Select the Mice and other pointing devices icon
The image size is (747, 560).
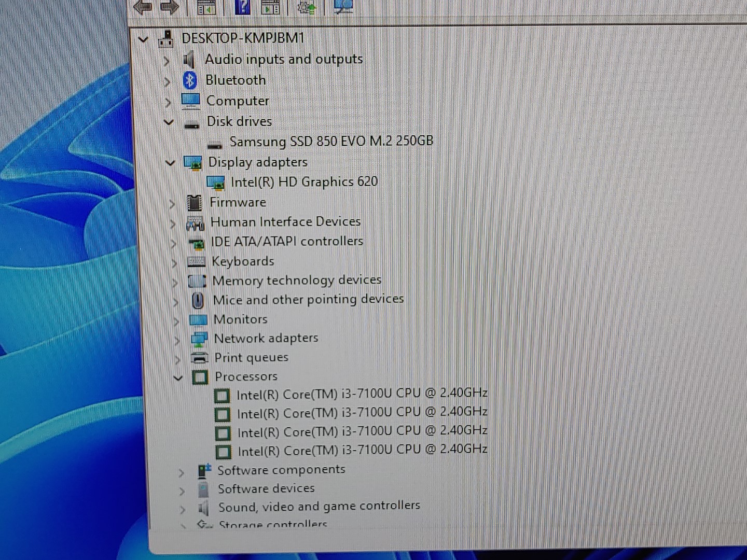tap(198, 300)
